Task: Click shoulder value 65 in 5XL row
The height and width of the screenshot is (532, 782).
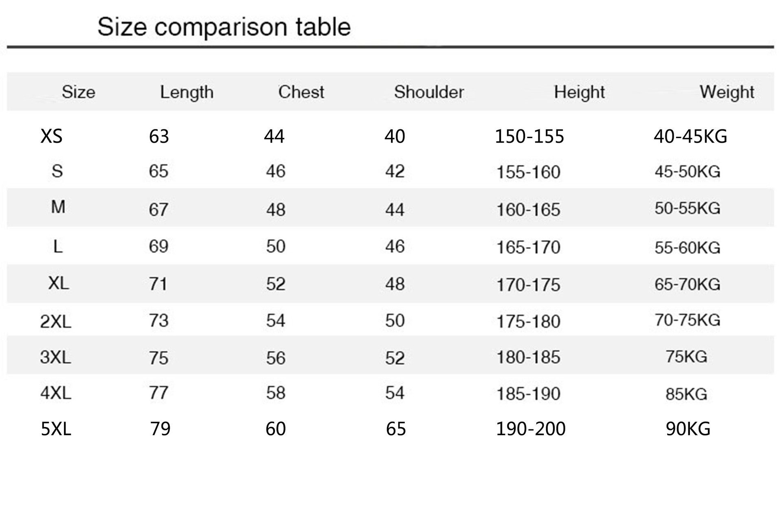Action: (396, 429)
